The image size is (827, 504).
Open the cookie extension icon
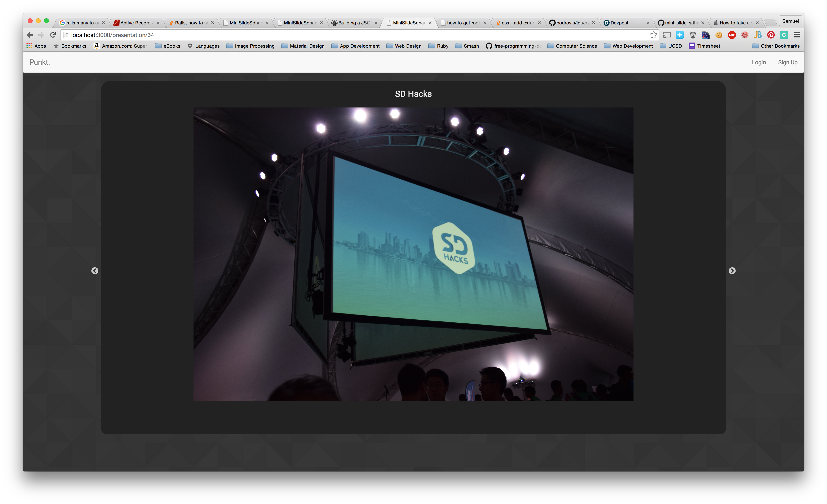point(719,35)
